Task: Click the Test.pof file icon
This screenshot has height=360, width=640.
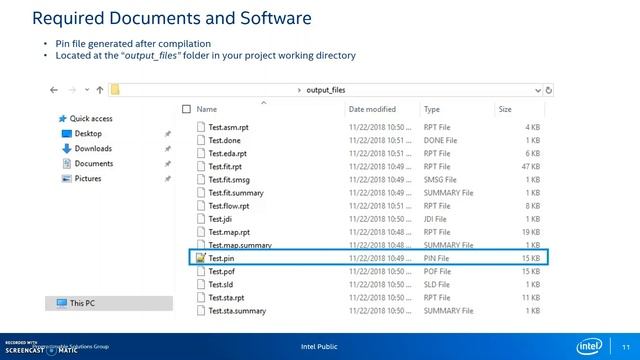Action: 201,271
